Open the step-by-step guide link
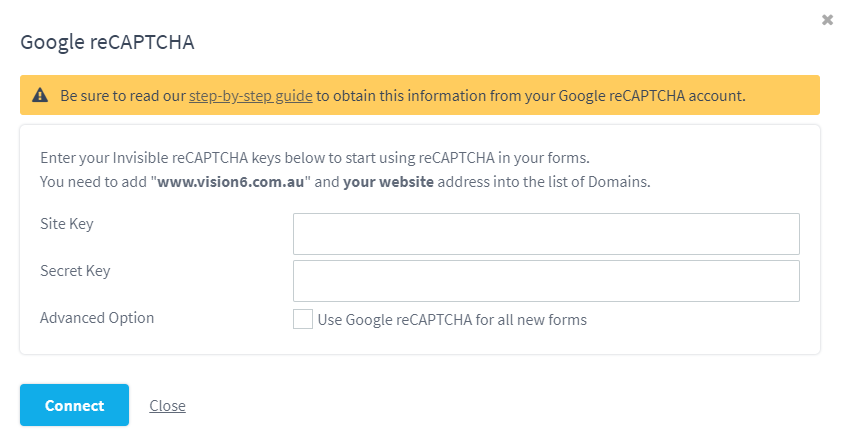 point(250,96)
